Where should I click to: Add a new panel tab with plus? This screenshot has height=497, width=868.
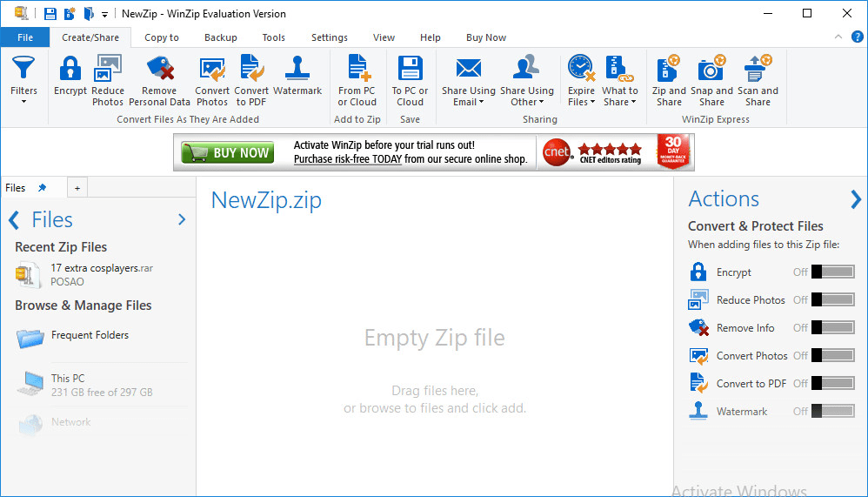click(x=77, y=188)
